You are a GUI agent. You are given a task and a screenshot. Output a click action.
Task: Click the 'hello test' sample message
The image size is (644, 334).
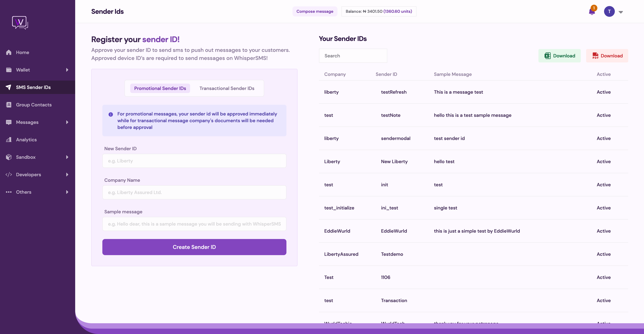(x=444, y=161)
